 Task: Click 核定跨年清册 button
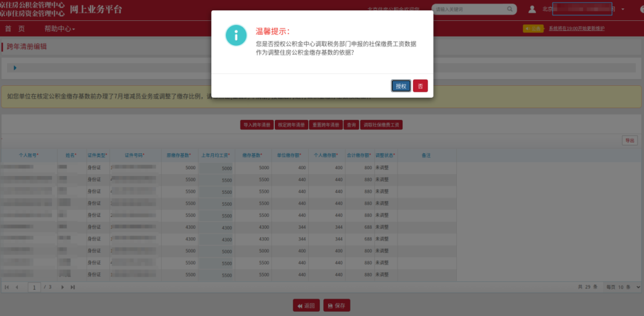[291, 125]
